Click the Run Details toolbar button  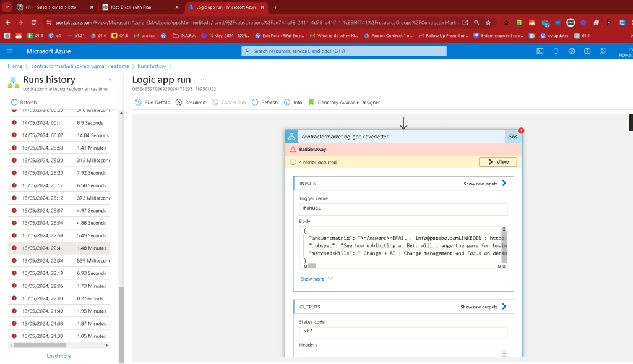coord(152,103)
